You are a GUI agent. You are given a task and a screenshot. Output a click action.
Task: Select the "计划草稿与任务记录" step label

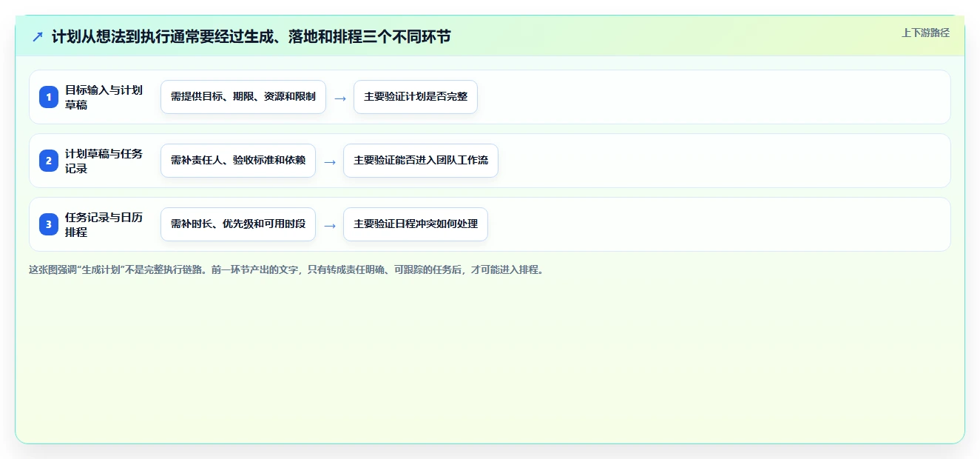[x=104, y=161]
